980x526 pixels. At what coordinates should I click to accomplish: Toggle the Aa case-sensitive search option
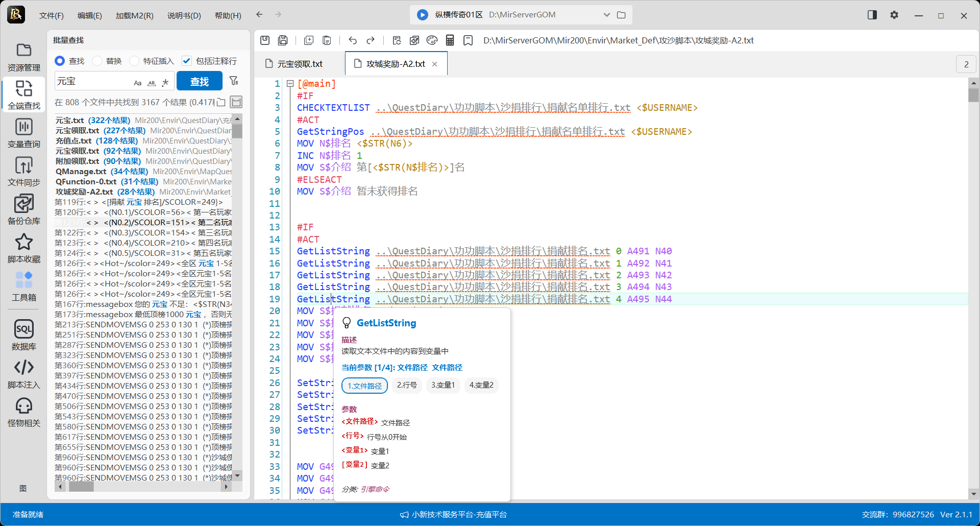pos(137,82)
